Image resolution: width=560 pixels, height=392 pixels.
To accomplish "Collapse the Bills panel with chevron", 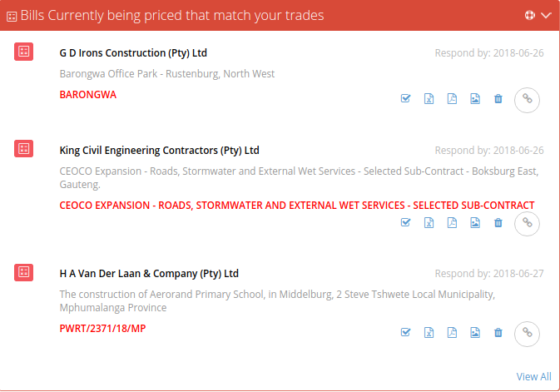I will [546, 15].
